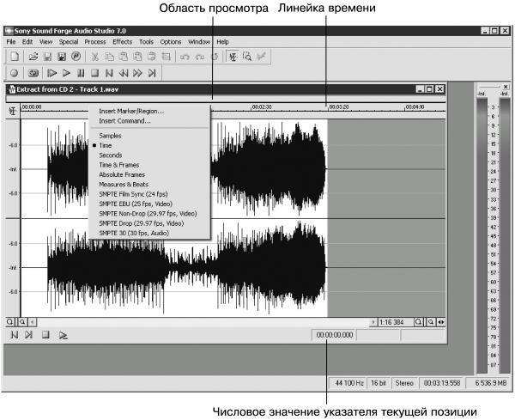Open the Edit menu

[x=27, y=42]
